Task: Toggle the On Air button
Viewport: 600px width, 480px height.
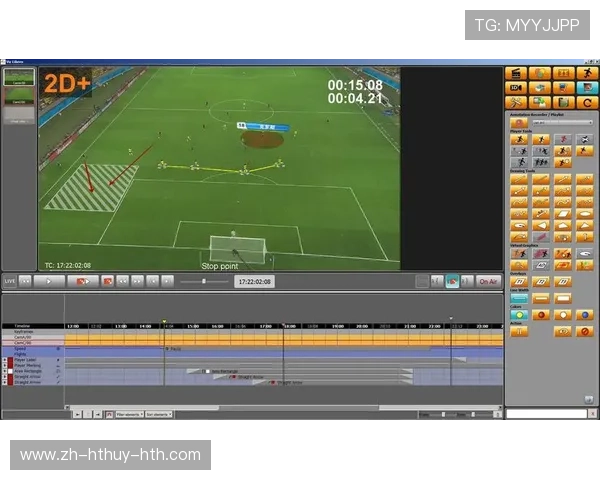Action: tap(488, 282)
